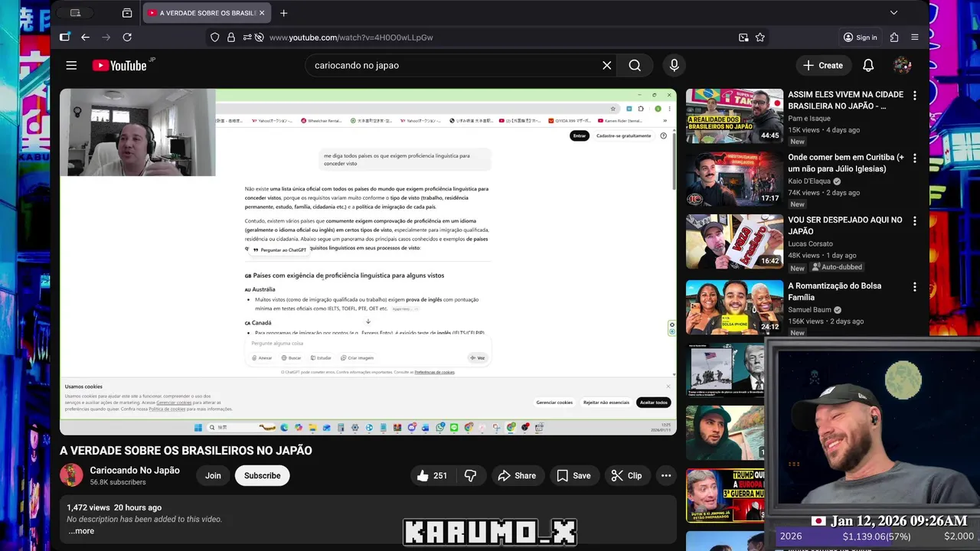Click the video player area

pos(368,262)
